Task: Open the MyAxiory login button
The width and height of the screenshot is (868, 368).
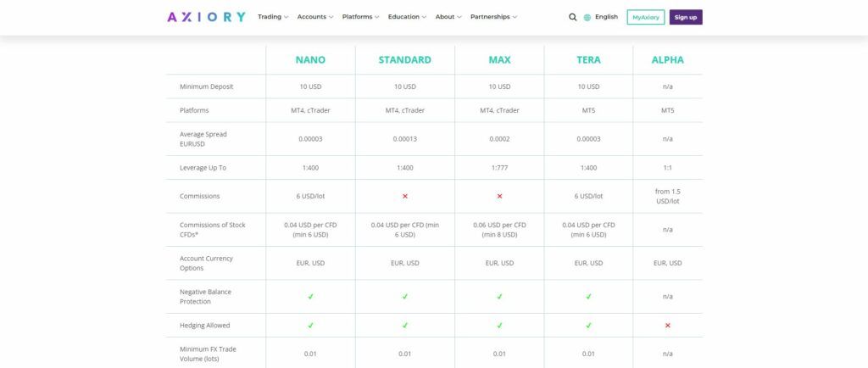Action: [645, 17]
